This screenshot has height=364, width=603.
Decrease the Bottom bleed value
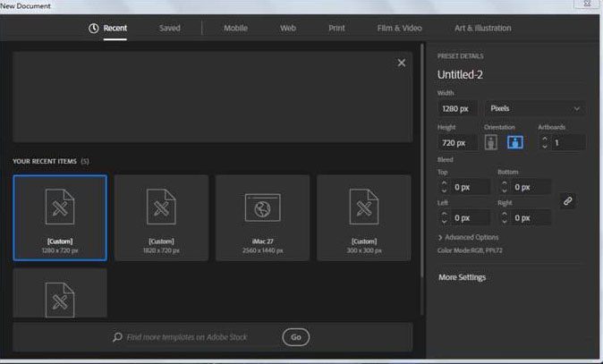tap(505, 190)
